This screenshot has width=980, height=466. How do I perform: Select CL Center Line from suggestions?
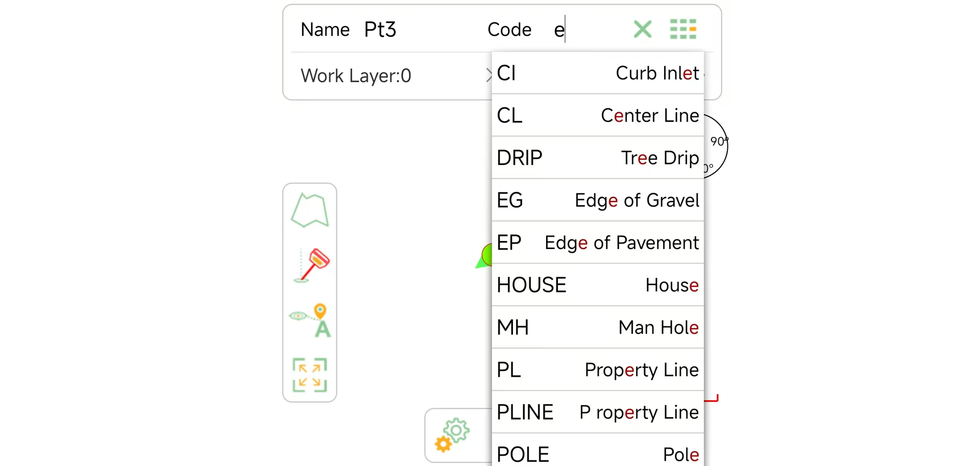tap(597, 115)
